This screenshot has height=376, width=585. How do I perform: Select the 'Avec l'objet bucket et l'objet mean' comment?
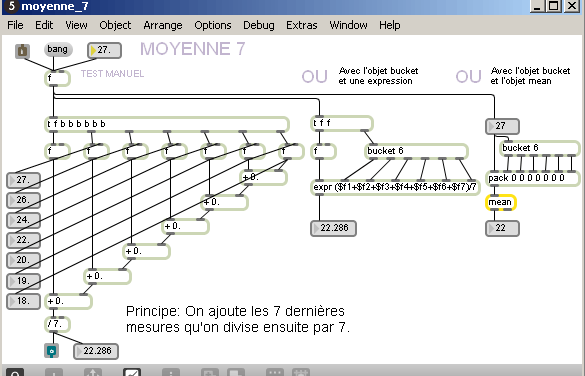pyautogui.click(x=530, y=76)
